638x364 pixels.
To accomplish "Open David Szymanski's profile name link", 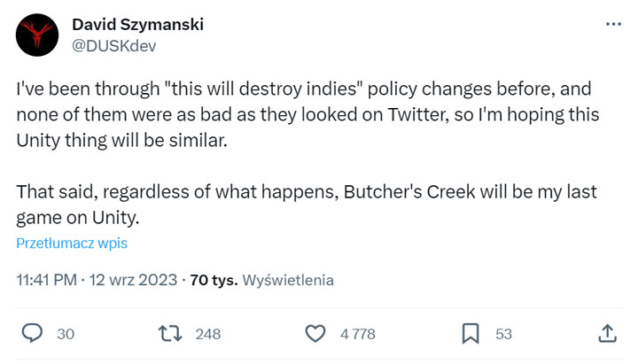I will 136,24.
